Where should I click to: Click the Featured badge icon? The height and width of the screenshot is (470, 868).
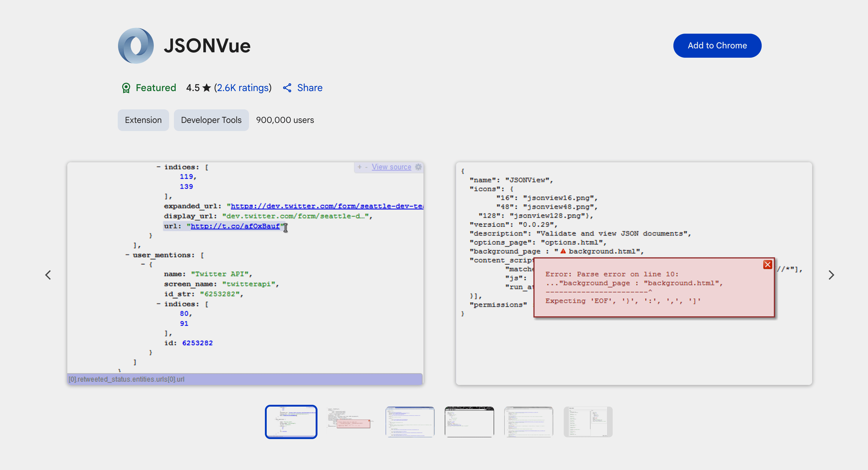coord(126,88)
